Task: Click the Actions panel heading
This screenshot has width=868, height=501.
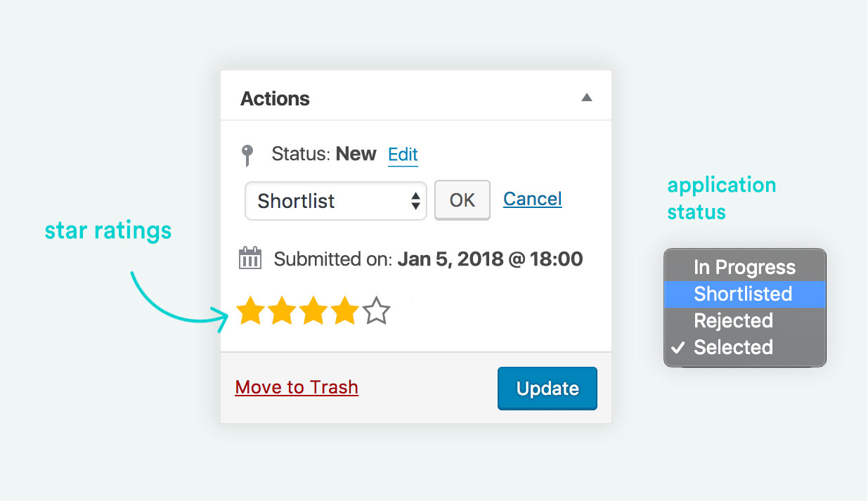Action: click(275, 98)
